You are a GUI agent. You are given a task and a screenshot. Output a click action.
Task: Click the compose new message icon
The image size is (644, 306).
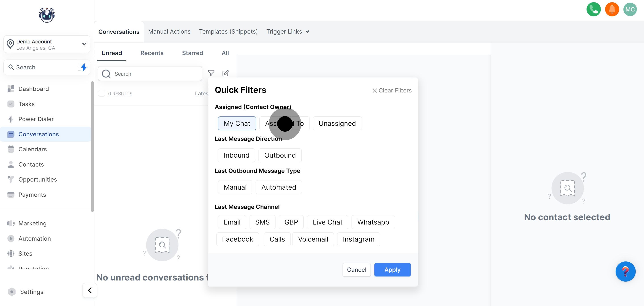pos(225,73)
